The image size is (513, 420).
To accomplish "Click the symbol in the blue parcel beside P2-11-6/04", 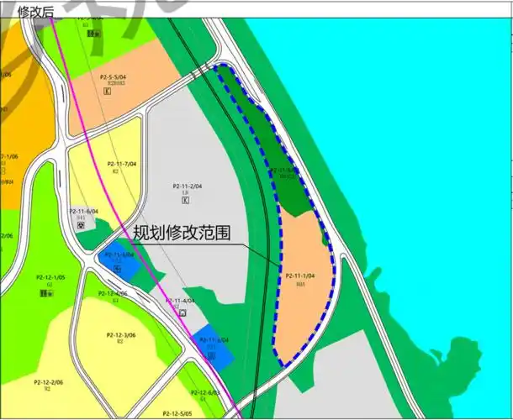I will tap(117, 270).
